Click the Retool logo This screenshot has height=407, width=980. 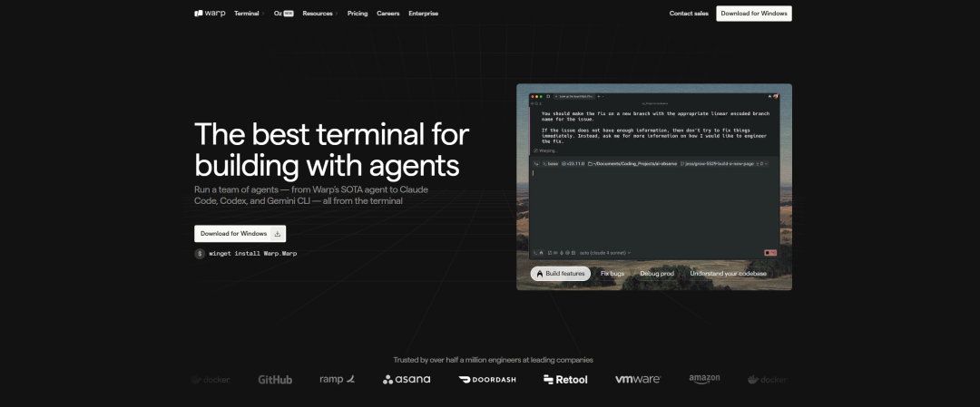click(x=565, y=379)
